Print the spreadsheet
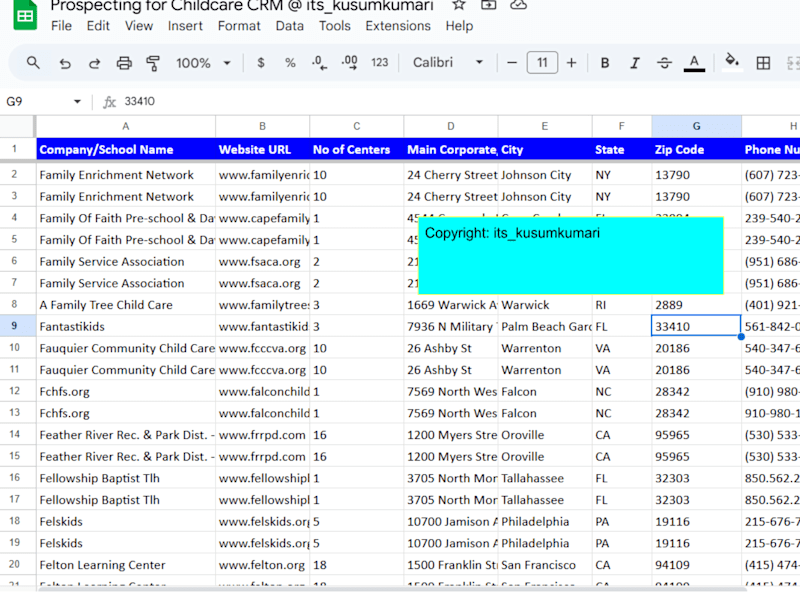This screenshot has width=800, height=600. tap(124, 63)
